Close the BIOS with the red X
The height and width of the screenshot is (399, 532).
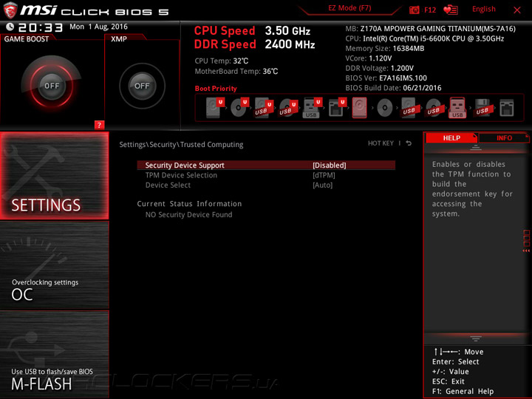pyautogui.click(x=517, y=10)
